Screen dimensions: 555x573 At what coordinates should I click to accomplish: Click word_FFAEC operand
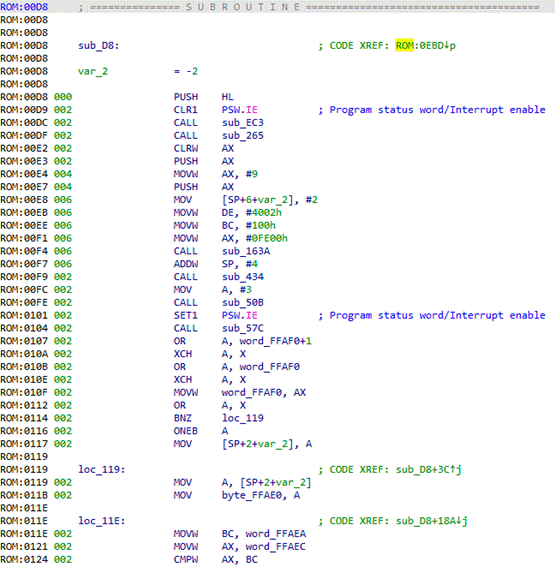[x=275, y=547]
